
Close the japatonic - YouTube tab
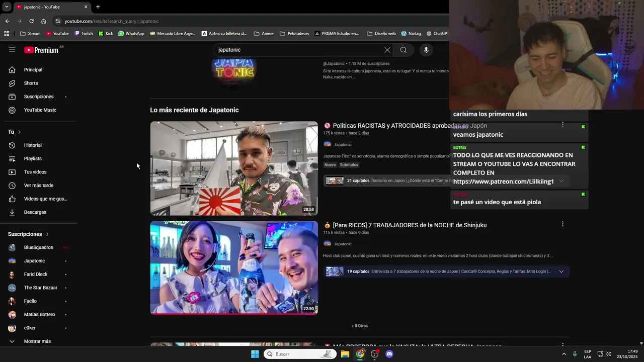86,7
